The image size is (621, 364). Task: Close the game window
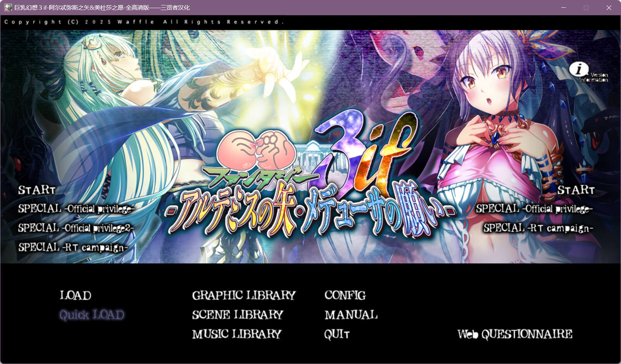tap(609, 8)
